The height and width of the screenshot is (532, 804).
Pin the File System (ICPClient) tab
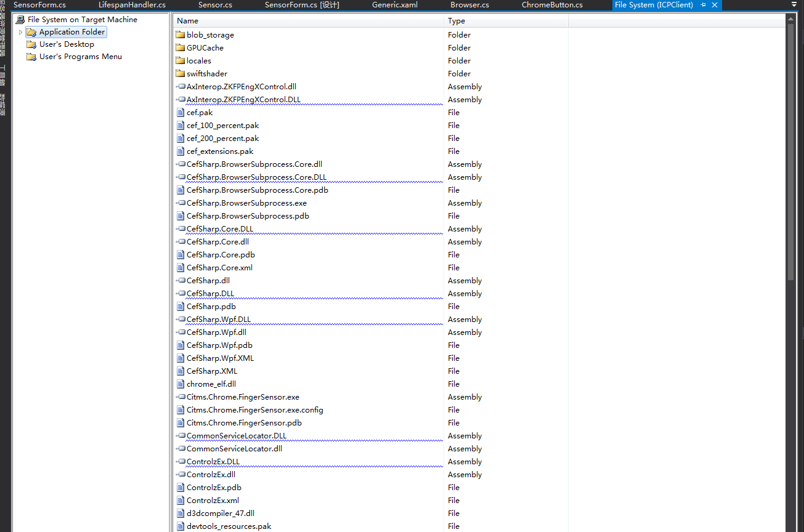coord(704,5)
